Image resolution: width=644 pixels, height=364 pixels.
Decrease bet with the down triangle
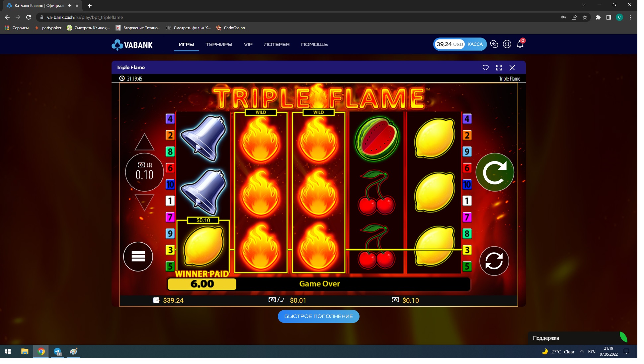click(144, 202)
